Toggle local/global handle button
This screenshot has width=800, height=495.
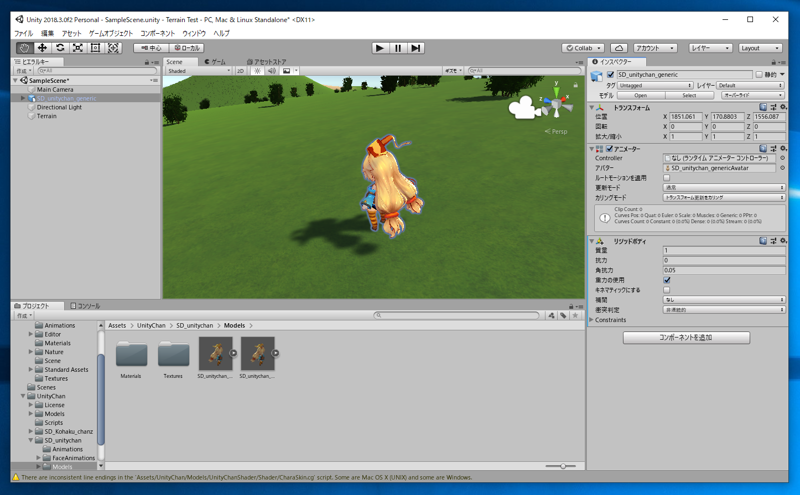tap(187, 48)
